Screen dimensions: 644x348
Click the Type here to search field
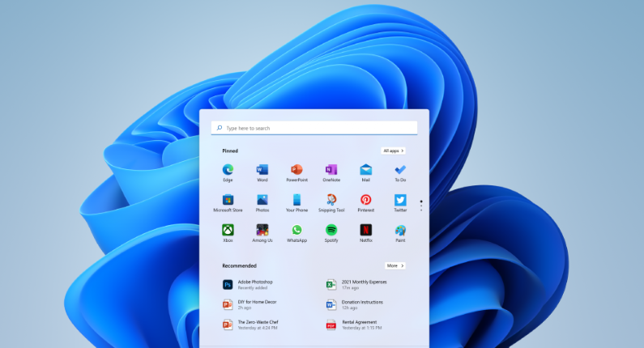(x=314, y=128)
